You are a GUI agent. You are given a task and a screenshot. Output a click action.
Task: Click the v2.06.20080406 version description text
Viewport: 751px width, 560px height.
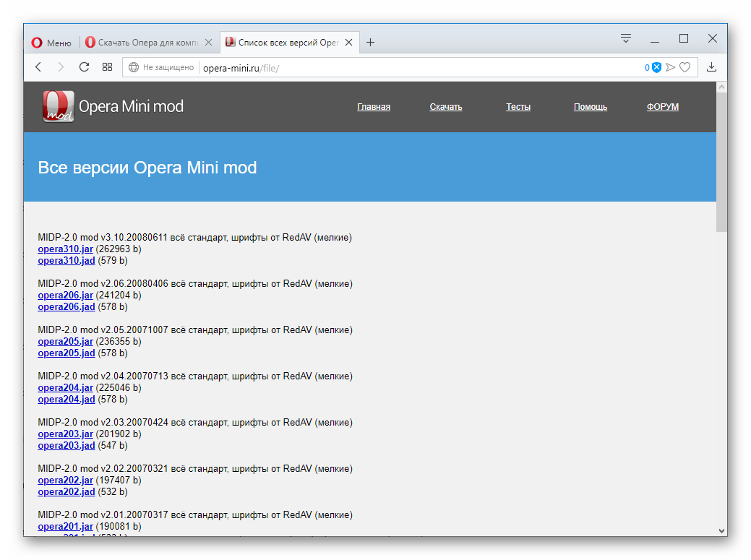click(x=195, y=284)
